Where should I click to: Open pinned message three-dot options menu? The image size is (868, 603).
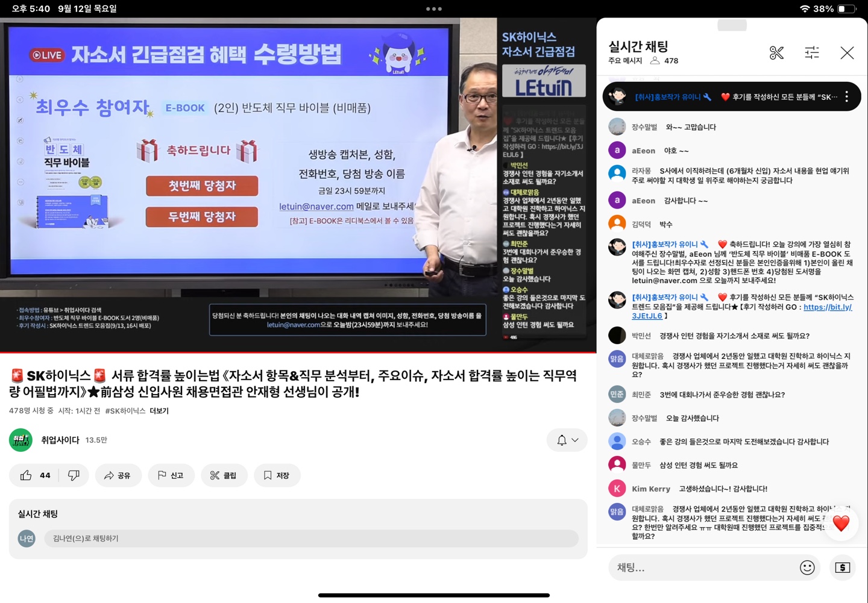[x=847, y=97]
